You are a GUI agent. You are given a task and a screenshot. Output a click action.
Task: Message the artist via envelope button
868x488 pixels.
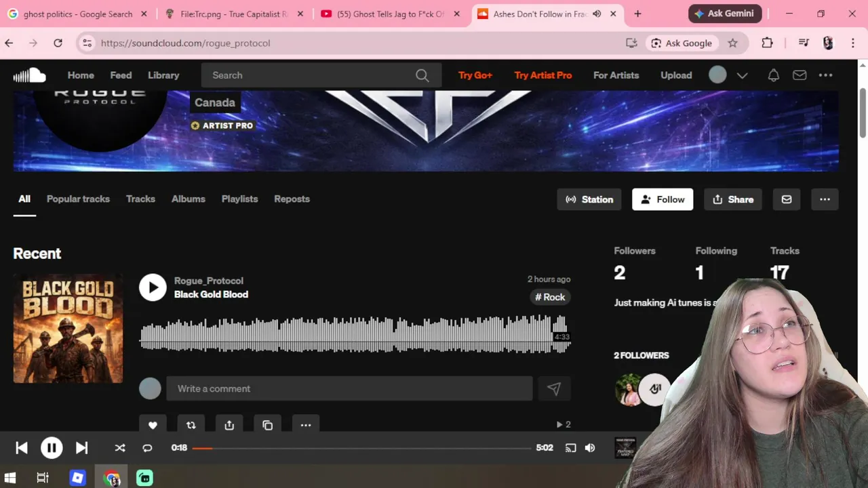[x=787, y=199]
